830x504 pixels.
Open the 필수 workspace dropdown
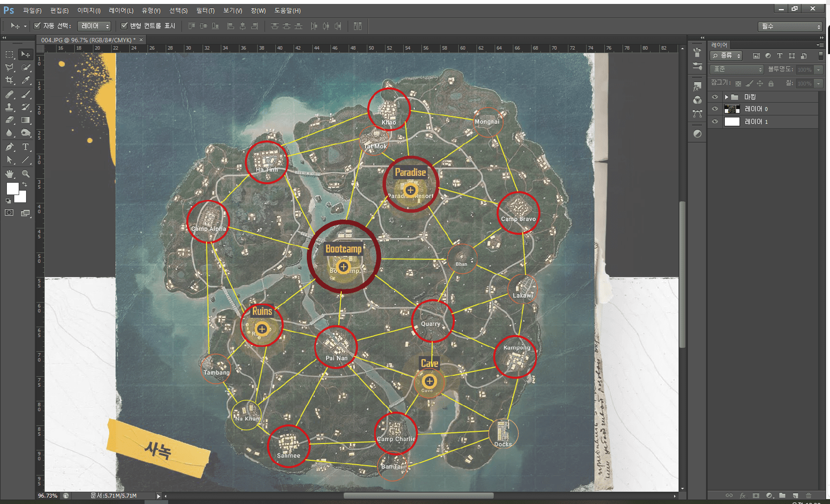coord(790,27)
